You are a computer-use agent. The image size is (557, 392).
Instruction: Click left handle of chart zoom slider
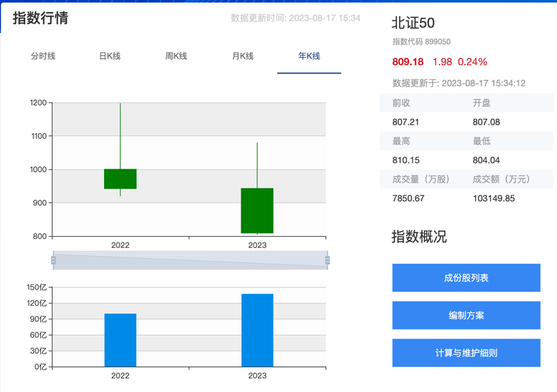tap(53, 260)
